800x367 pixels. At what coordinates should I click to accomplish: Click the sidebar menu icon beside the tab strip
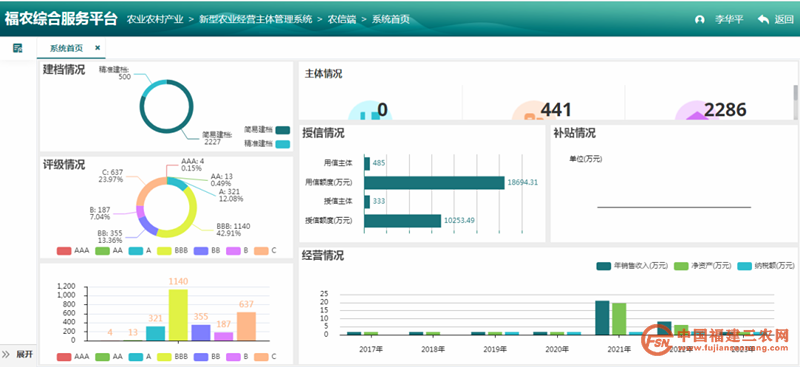click(18, 48)
